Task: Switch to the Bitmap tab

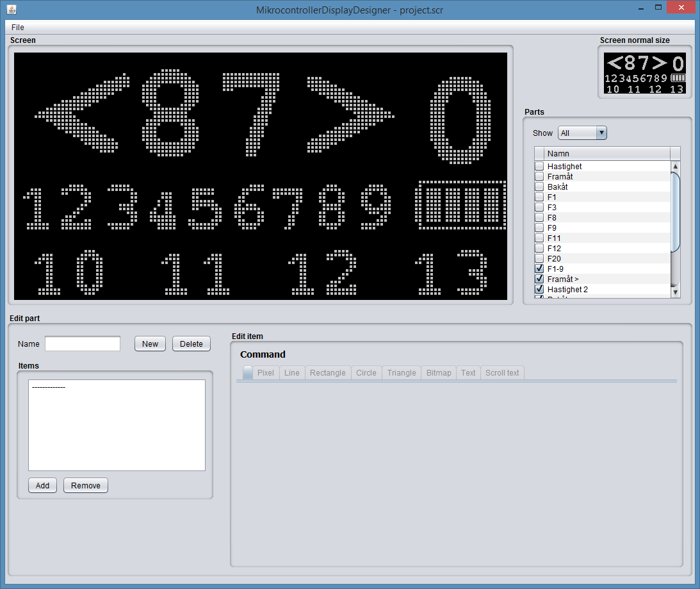Action: [439, 373]
